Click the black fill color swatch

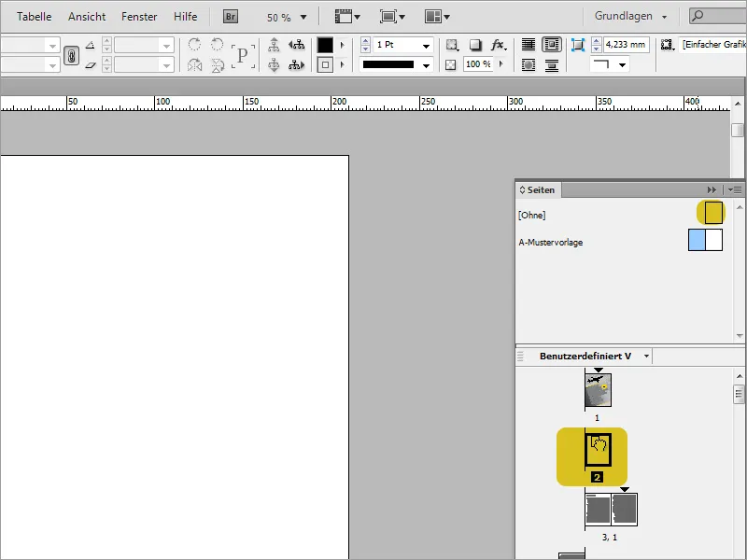coord(325,45)
